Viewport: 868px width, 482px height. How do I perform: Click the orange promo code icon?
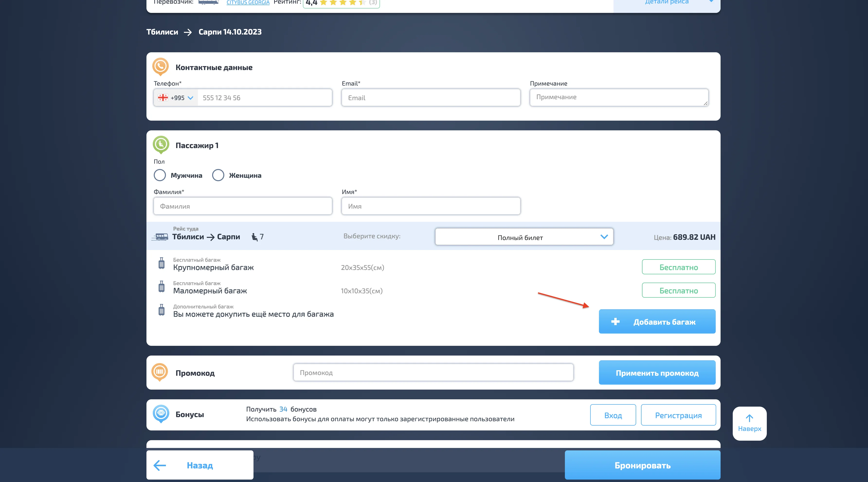click(160, 372)
